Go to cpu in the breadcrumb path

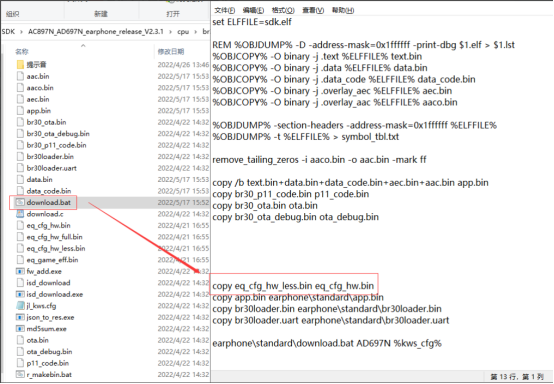coord(183,32)
